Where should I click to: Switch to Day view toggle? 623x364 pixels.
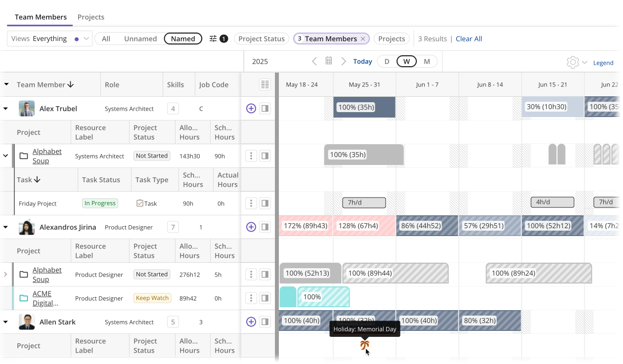(387, 62)
